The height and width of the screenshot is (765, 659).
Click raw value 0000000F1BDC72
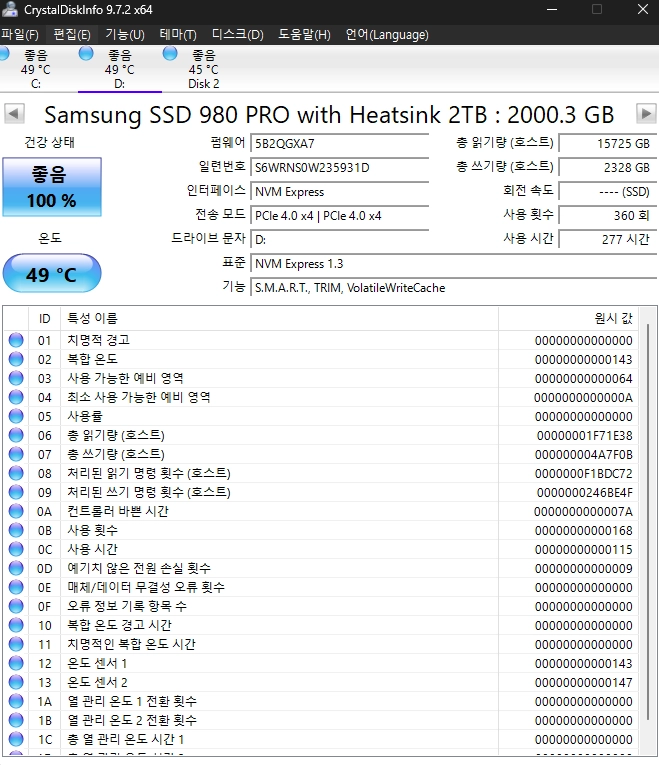[x=584, y=474]
